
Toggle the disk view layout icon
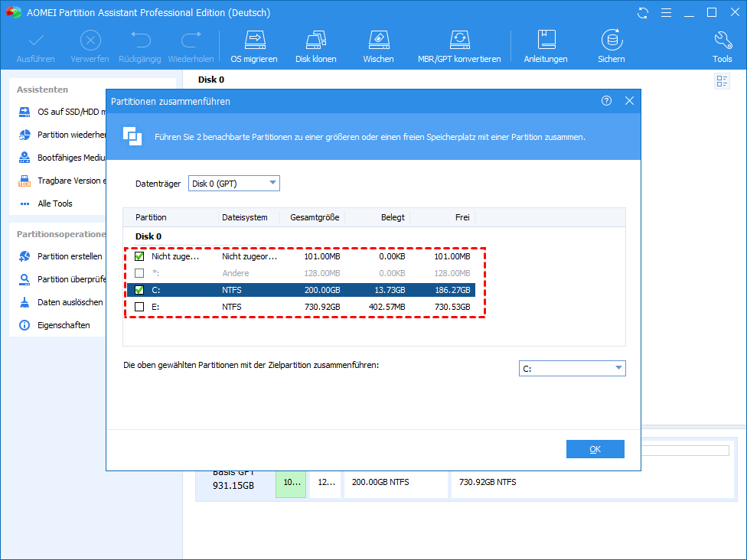pos(723,81)
